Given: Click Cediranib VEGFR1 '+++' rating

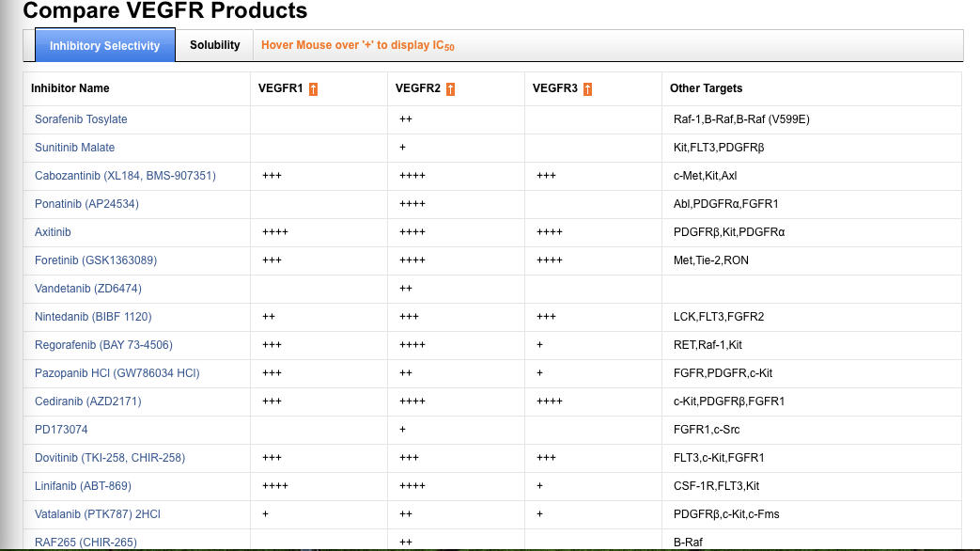Looking at the screenshot, I should point(272,401).
